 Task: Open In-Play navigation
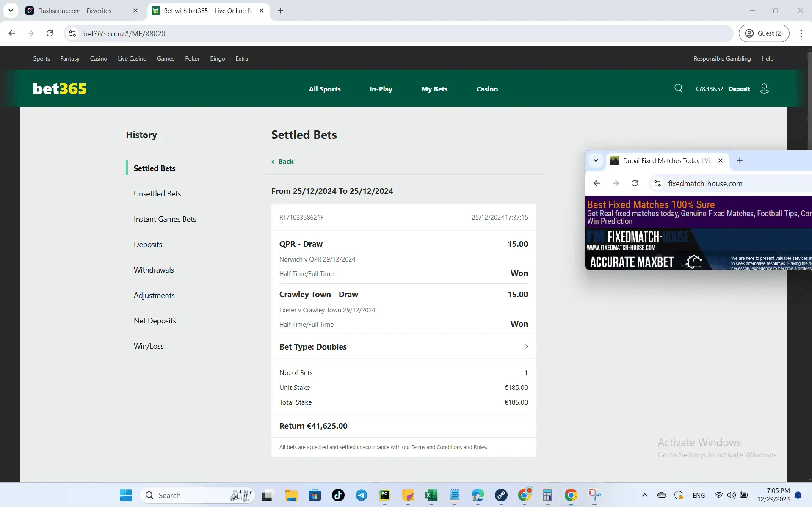(x=381, y=89)
